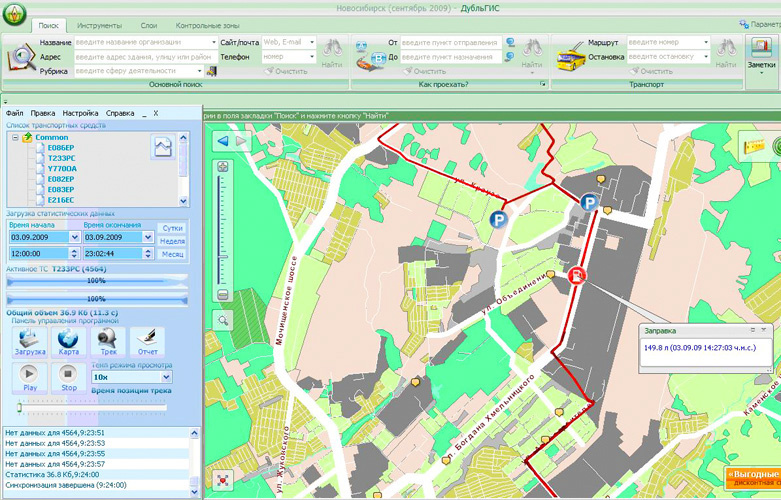
Task: Open the Карта globe button
Action: (x=68, y=343)
